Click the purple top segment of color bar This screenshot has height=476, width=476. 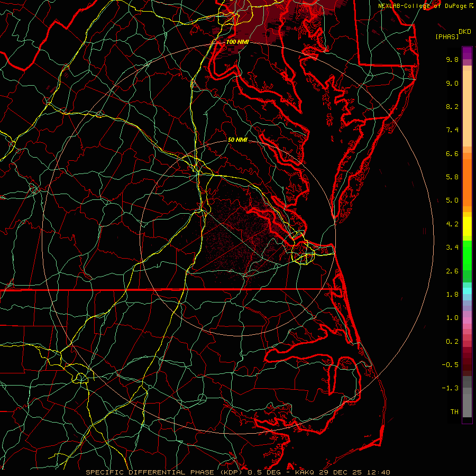coord(467,53)
